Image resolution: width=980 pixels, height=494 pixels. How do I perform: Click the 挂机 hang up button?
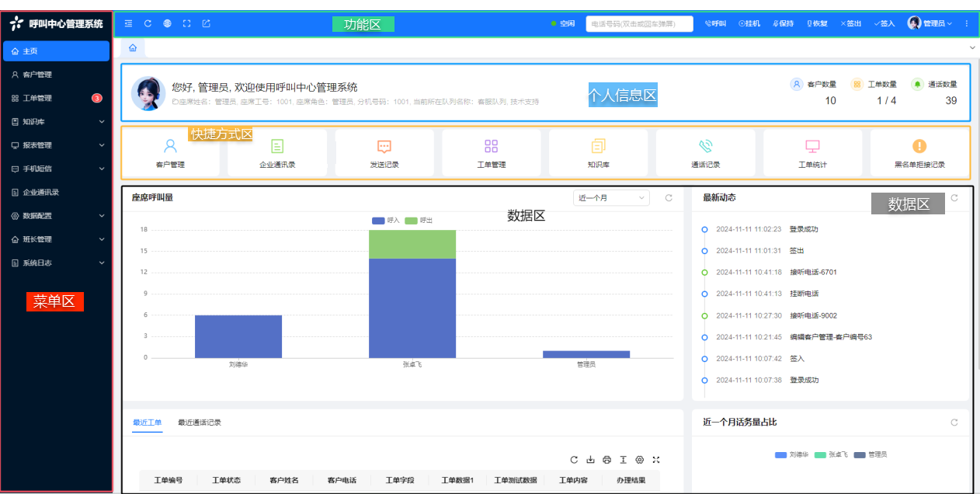(749, 23)
